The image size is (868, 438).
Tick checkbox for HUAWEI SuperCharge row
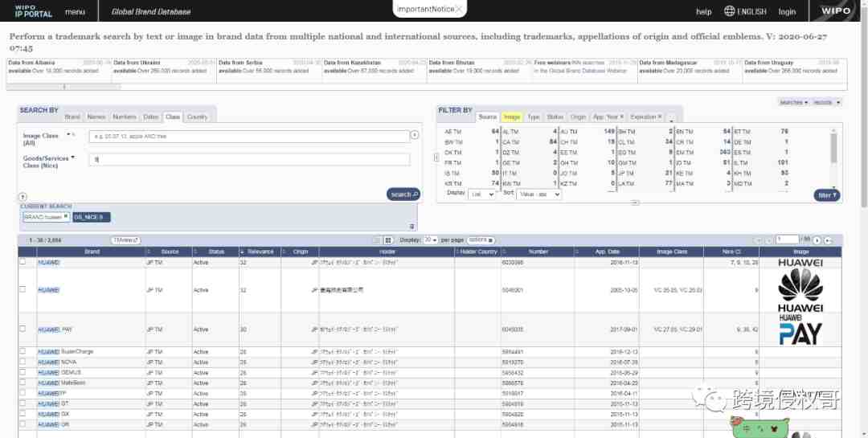click(23, 351)
